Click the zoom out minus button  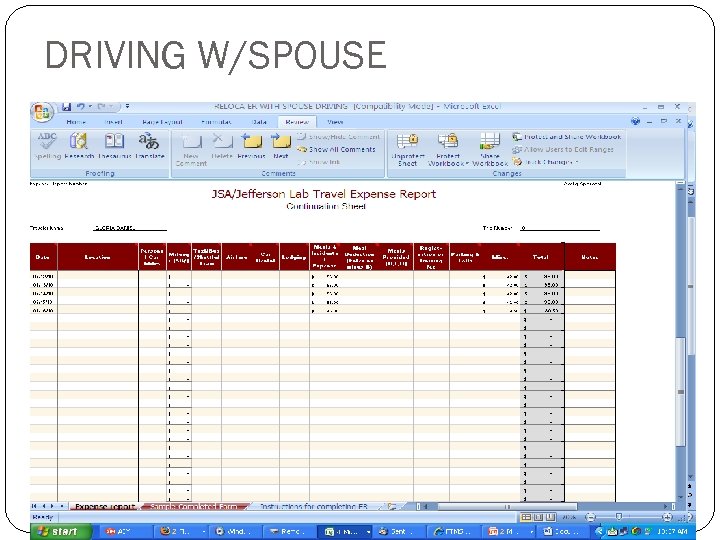coord(591,518)
